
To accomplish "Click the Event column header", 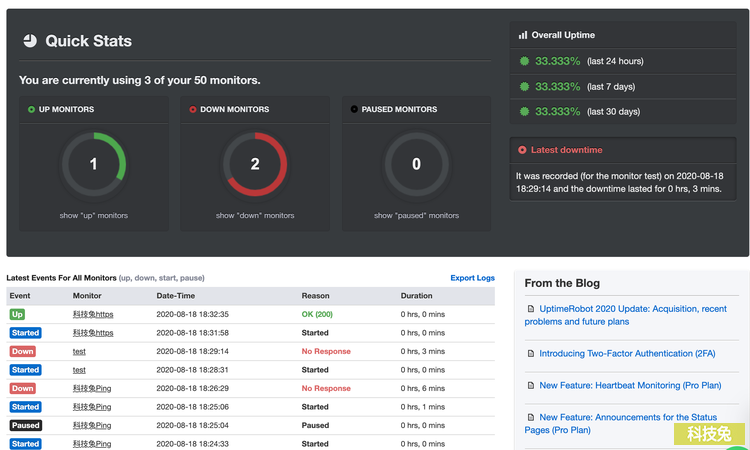I will pos(20,296).
